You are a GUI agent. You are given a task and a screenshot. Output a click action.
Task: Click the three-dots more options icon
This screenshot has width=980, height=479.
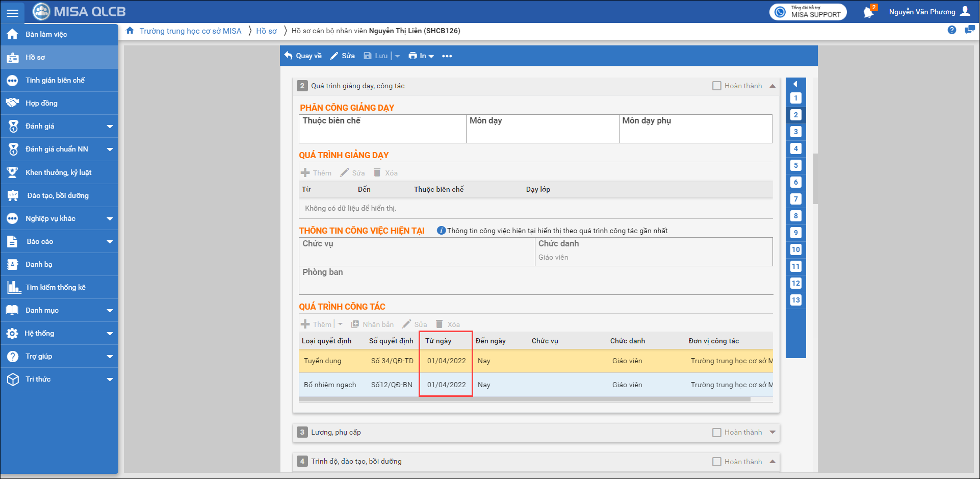coord(447,56)
